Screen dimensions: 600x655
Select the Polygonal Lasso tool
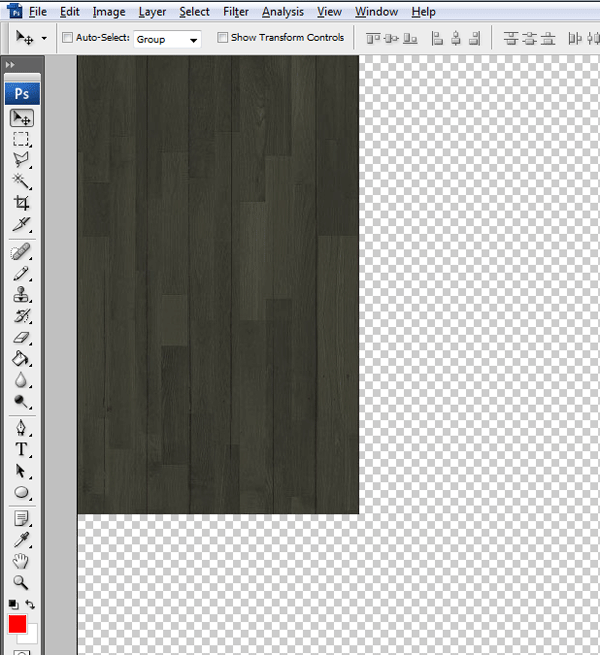[21, 160]
